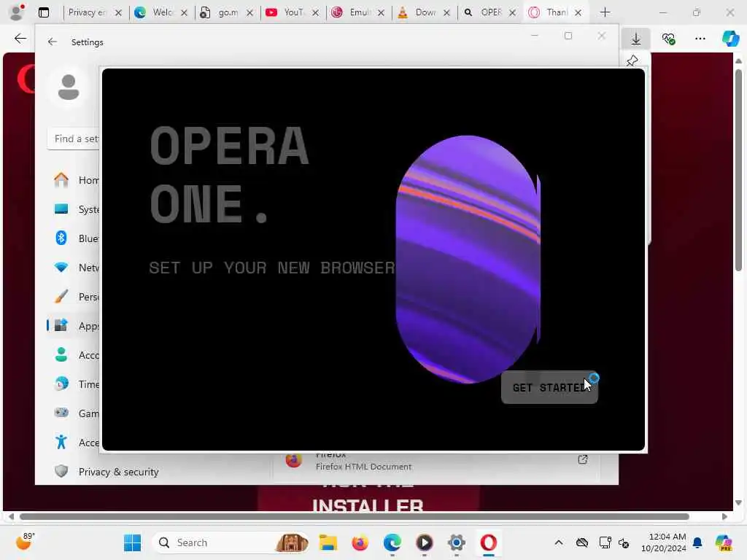
Task: Switch to the go.m browser tab
Action: (226, 12)
